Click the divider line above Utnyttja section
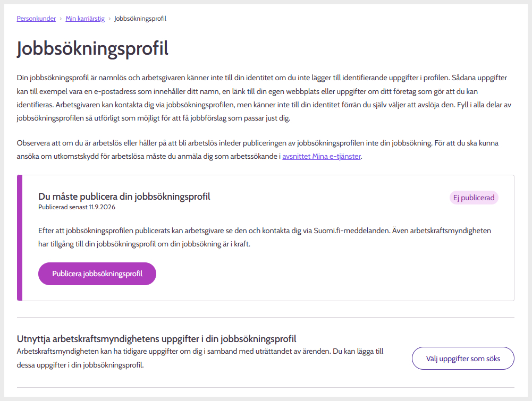Viewport: 532px width, 401px height. [x=266, y=317]
